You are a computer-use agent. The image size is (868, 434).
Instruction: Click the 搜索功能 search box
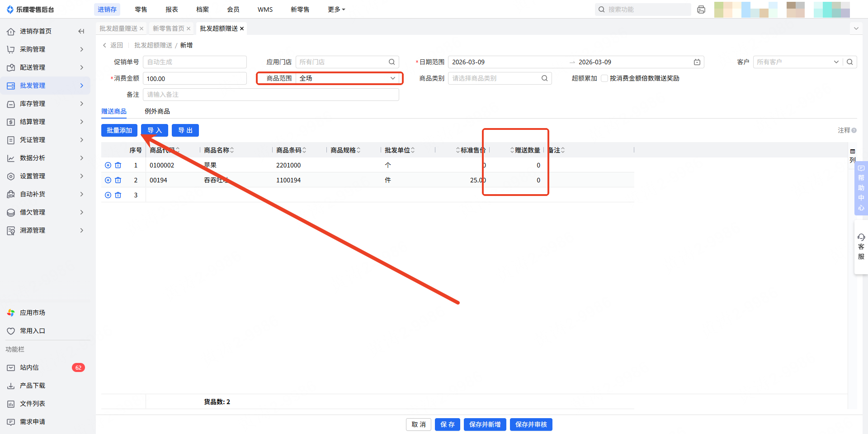(x=643, y=10)
